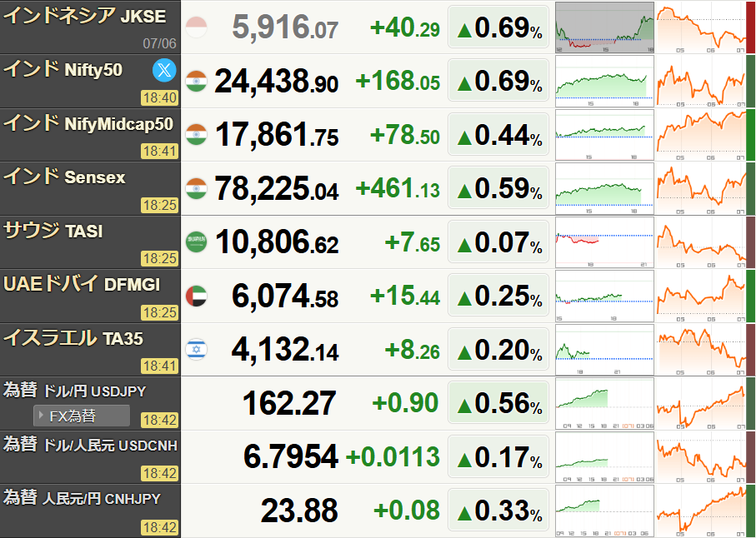Click the Sensex ▲0.59% change badge

[498, 188]
